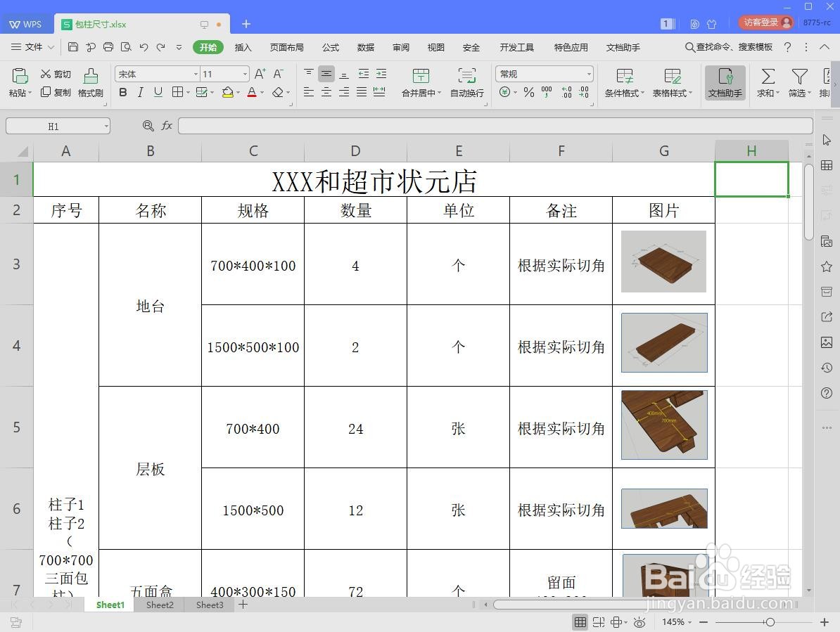Viewport: 840px width, 632px height.
Task: Open the font name dropdown
Action: tap(196, 74)
